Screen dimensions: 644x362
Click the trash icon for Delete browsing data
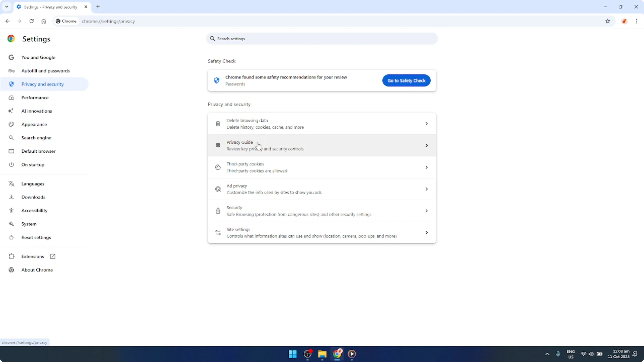coord(218,124)
